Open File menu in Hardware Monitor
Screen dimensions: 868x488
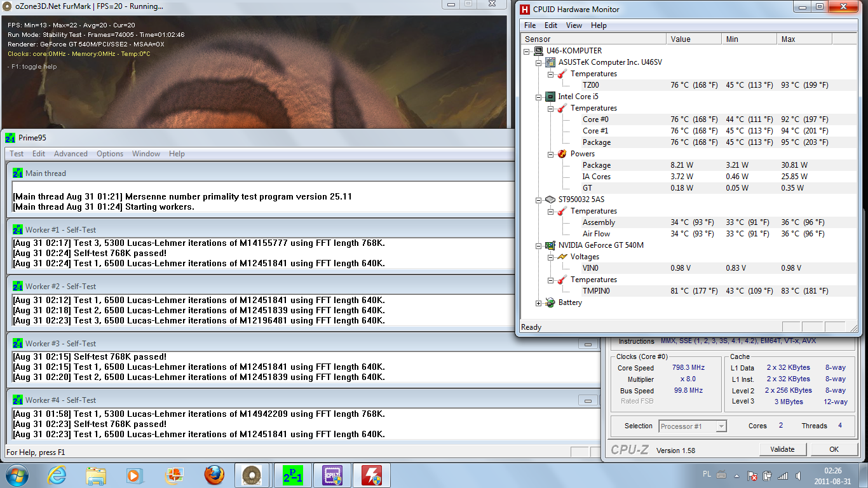click(x=530, y=25)
